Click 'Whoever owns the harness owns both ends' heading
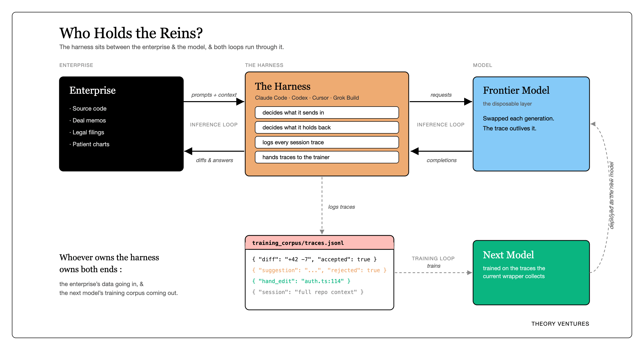 tap(109, 263)
